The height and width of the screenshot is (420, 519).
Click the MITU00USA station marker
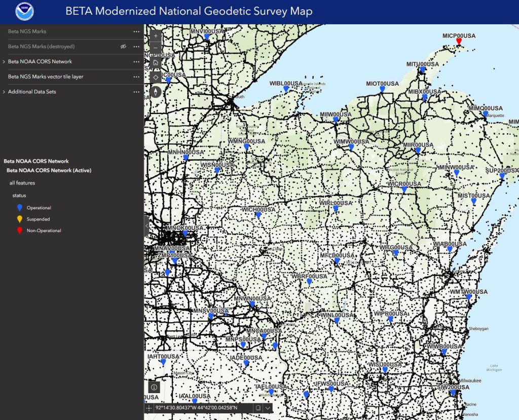coord(422,69)
